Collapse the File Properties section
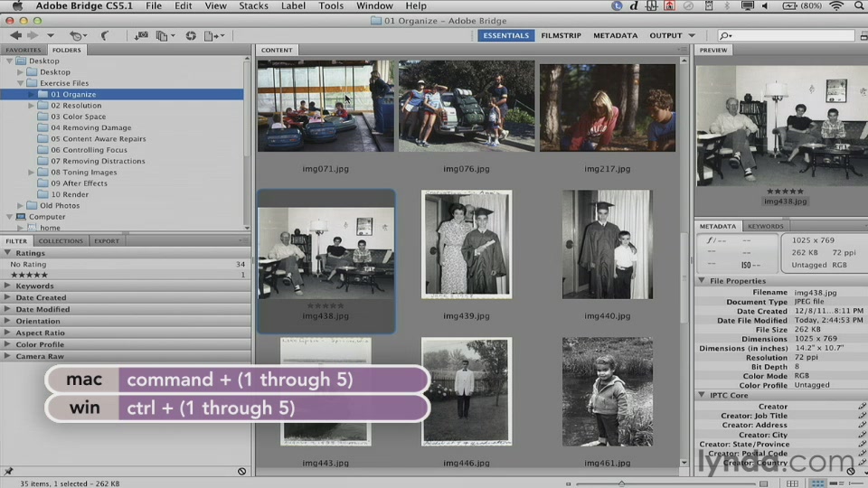Image resolution: width=868 pixels, height=488 pixels. [x=702, y=281]
